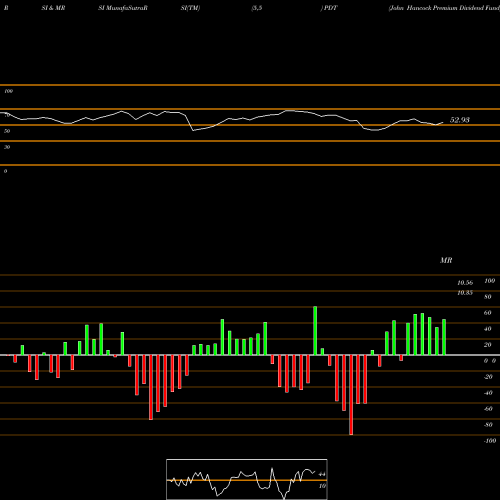This screenshot has width=500, height=500.
Task: Click the '30' label on the RSI axis
Action: pos(7,147)
